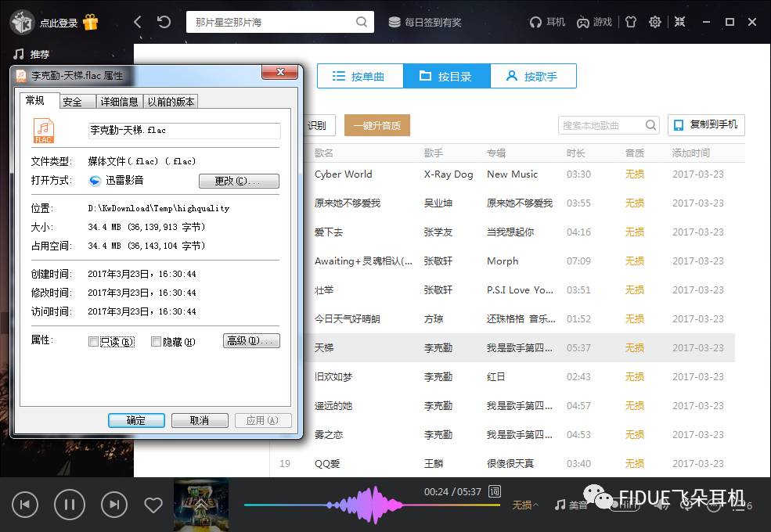Close the properties dialog with red X
The image size is (771, 532).
[x=279, y=72]
